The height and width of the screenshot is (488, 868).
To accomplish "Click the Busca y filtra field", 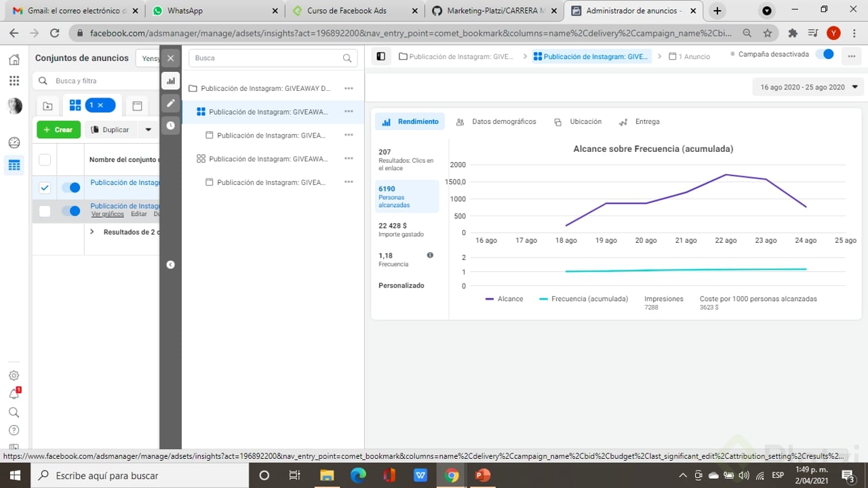I will click(95, 81).
